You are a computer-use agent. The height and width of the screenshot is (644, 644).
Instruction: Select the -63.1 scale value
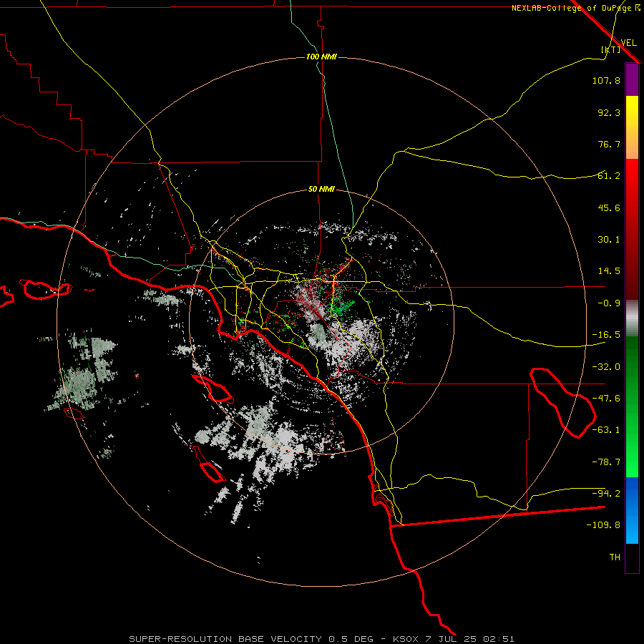[x=606, y=430]
